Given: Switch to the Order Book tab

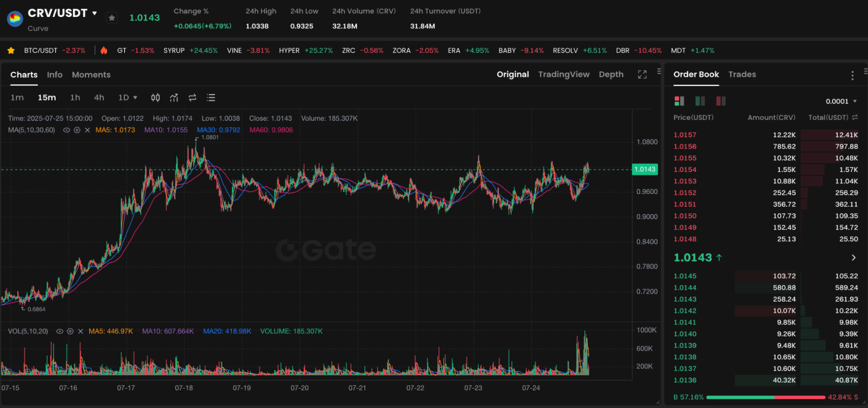Looking at the screenshot, I should click(696, 74).
